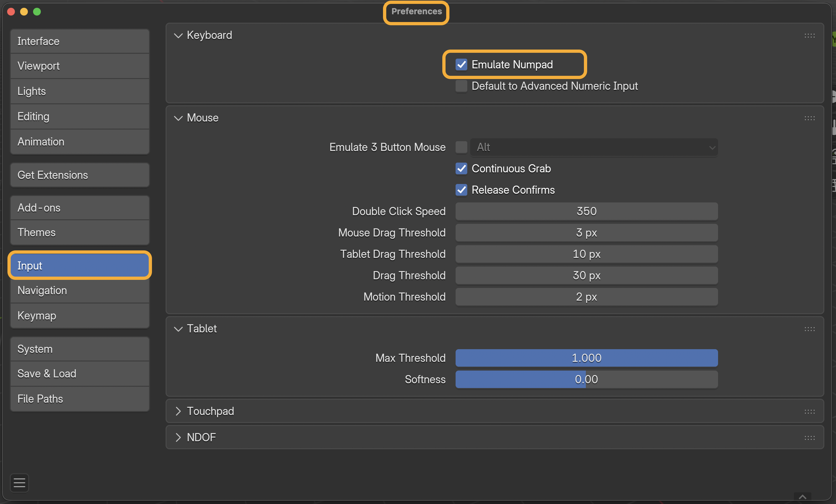
Task: Uncheck Continuous Grab option
Action: point(461,168)
